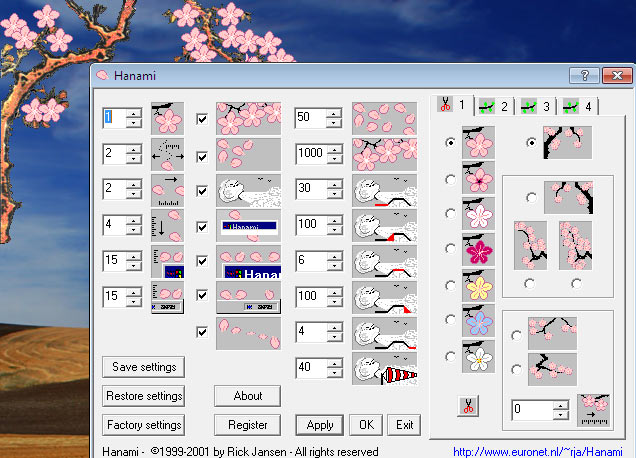Toggle the blossom branch checkbox in first row
The width and height of the screenshot is (636, 458).
click(x=202, y=119)
